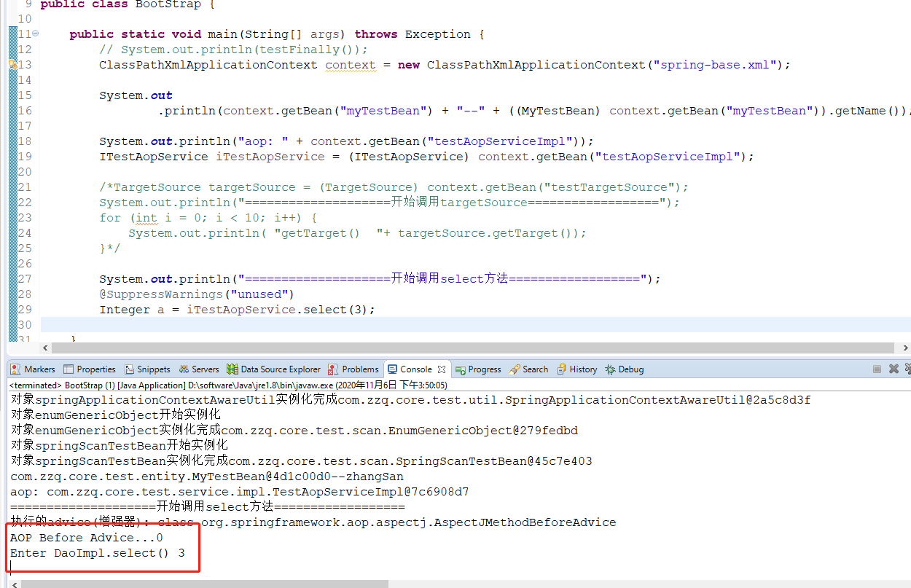Click the EnumGenericObject@279fedbd console line
The image size is (911, 588).
point(294,431)
